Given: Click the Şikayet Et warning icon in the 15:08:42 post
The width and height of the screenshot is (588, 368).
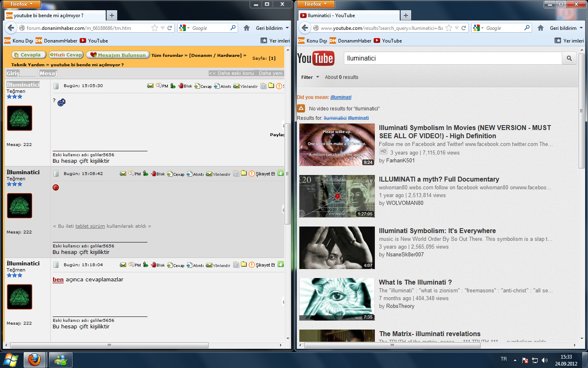Looking at the screenshot, I should point(252,174).
